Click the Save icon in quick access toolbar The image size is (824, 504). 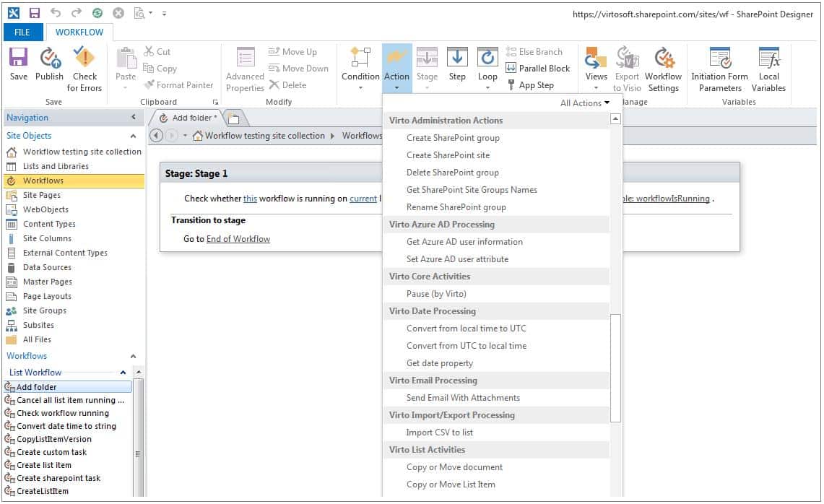point(34,12)
